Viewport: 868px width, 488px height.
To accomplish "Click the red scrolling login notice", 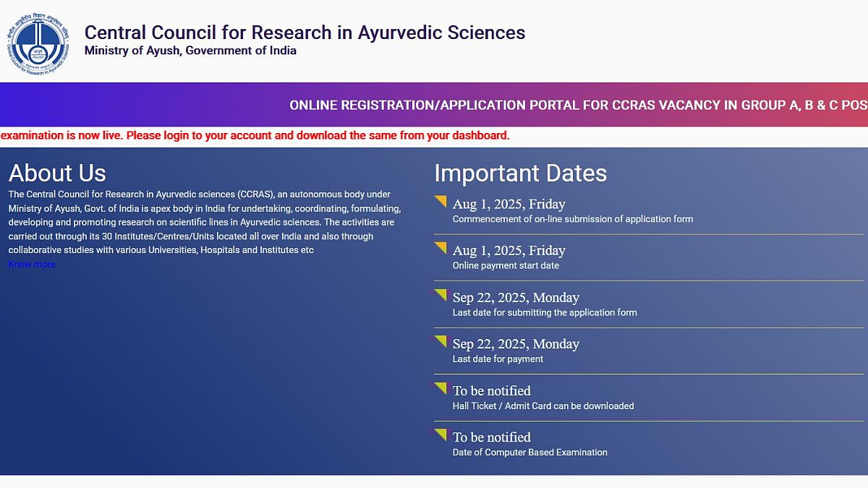I will pyautogui.click(x=255, y=135).
